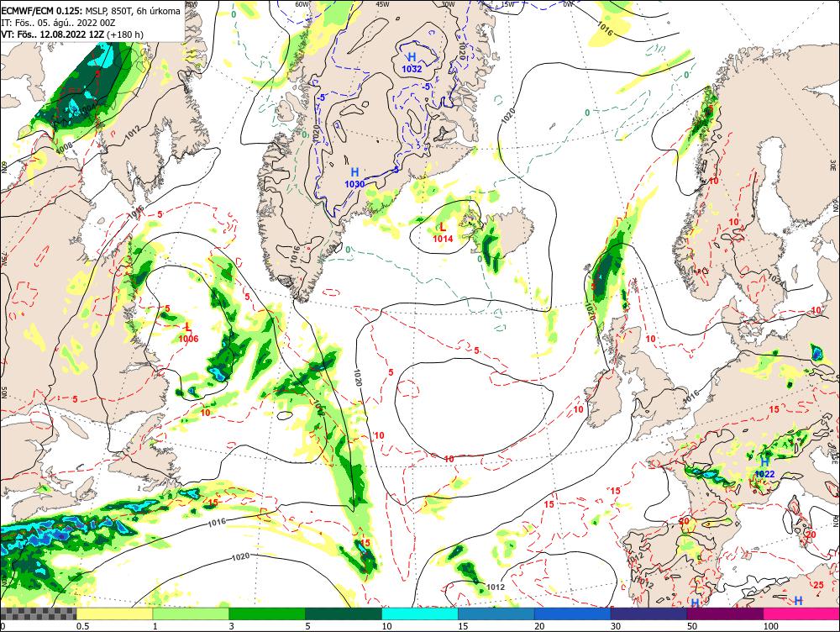840x632 pixels.
Task: Click the blue H marker above 1022
Action: pos(764,462)
